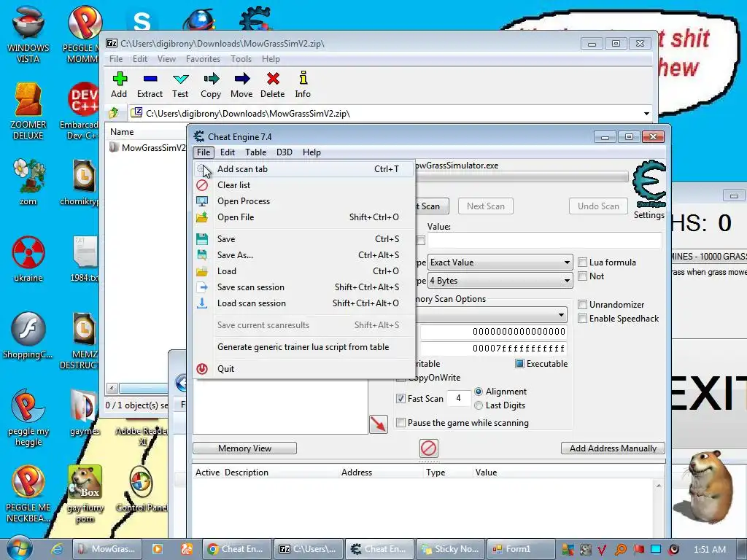Viewport: 747px width, 560px height.
Task: Select Save As... menu entry
Action: (x=303, y=255)
